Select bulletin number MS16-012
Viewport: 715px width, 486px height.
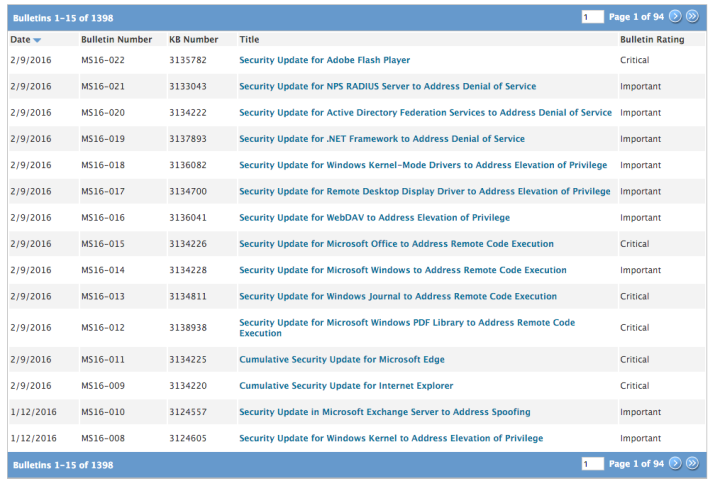pos(103,328)
